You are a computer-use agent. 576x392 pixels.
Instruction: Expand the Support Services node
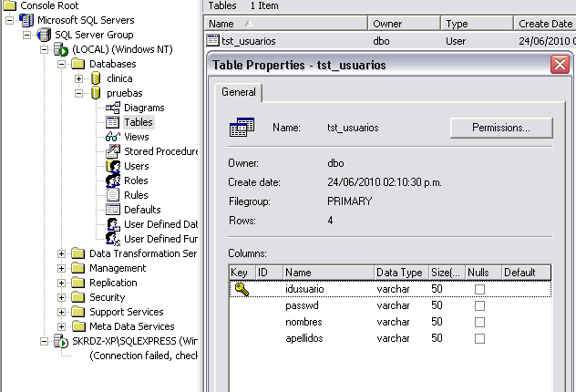pos(61,313)
